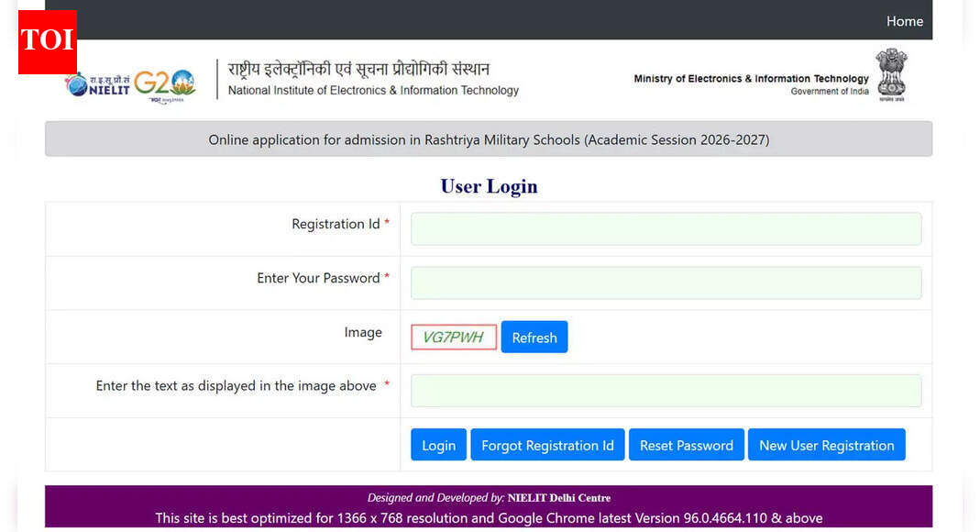
Task: Click Reset Password
Action: click(686, 445)
